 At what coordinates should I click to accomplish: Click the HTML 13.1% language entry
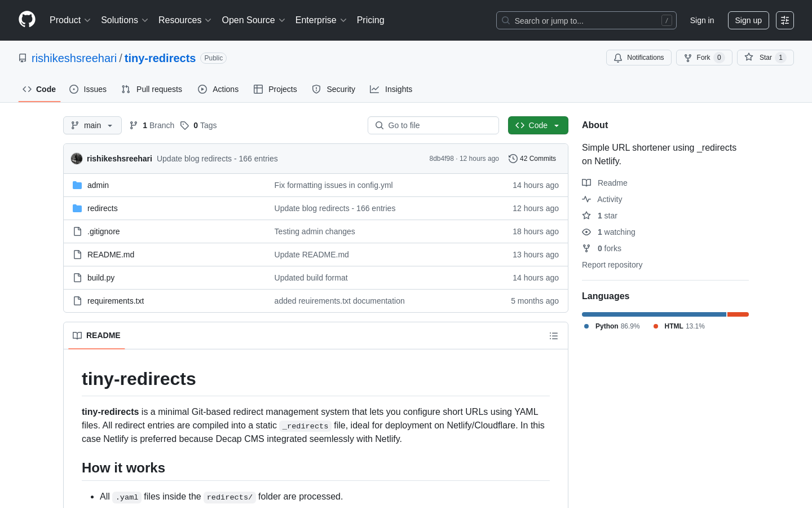(679, 326)
